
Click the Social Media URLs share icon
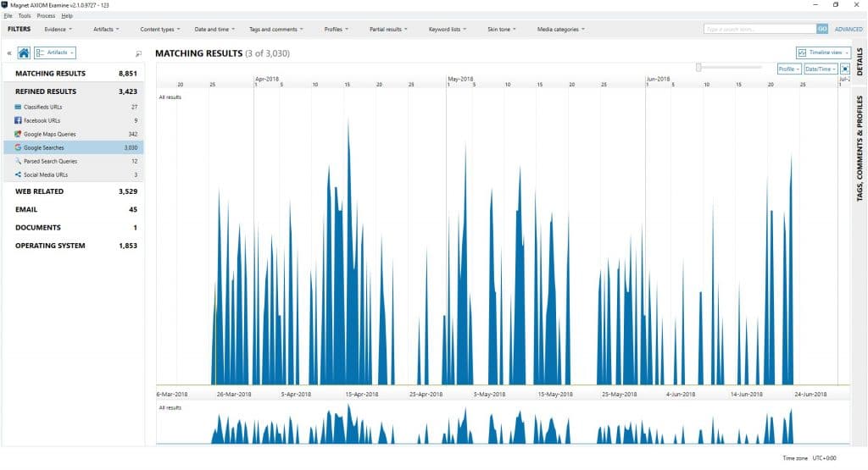click(18, 174)
